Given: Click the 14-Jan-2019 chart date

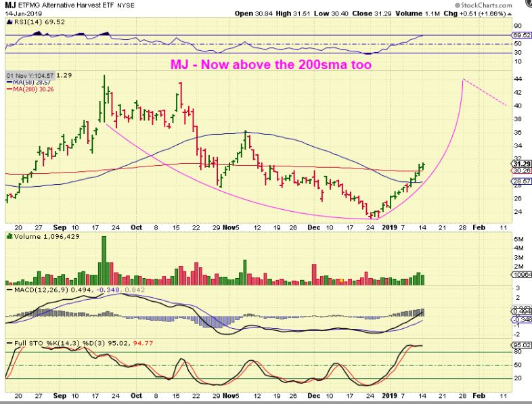Looking at the screenshot, I should (24, 14).
